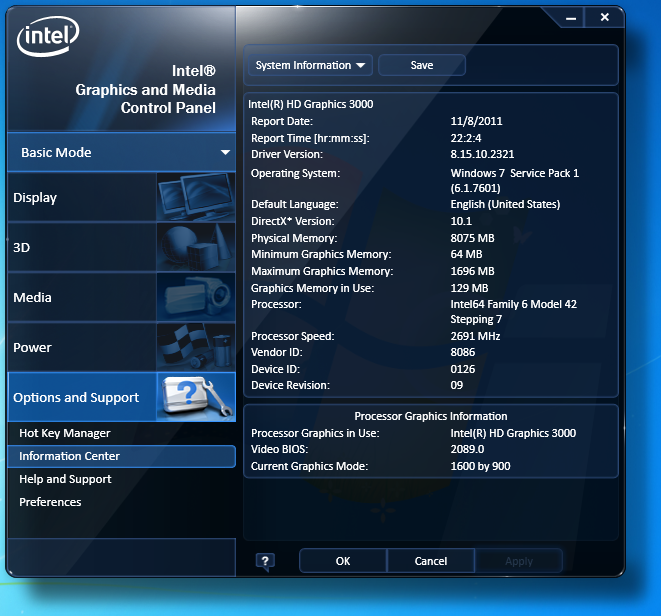
Task: Open the System Information dropdown
Action: (310, 65)
